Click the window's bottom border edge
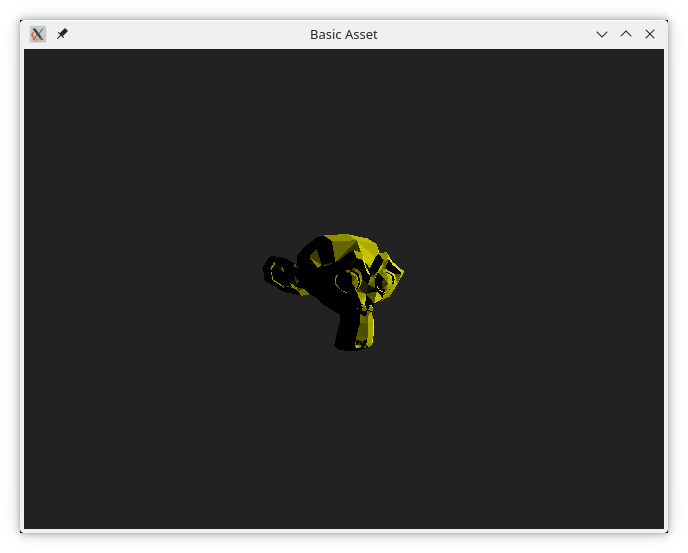 343,531
